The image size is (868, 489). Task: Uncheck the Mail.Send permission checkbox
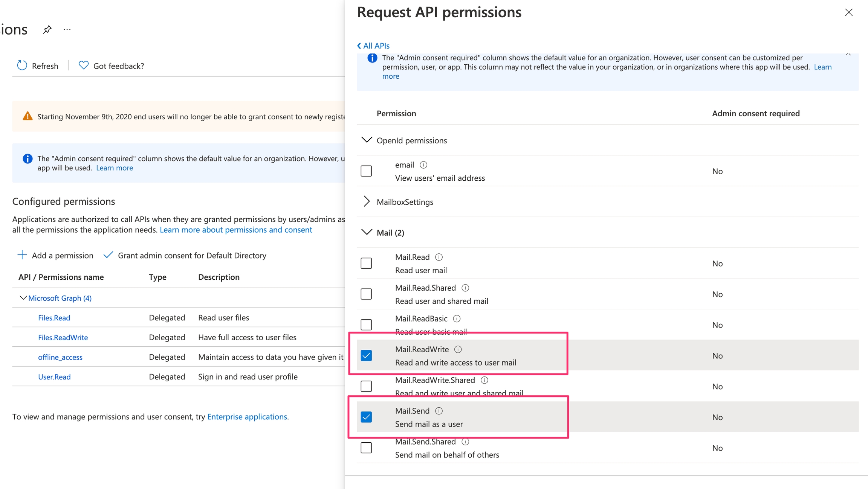366,417
